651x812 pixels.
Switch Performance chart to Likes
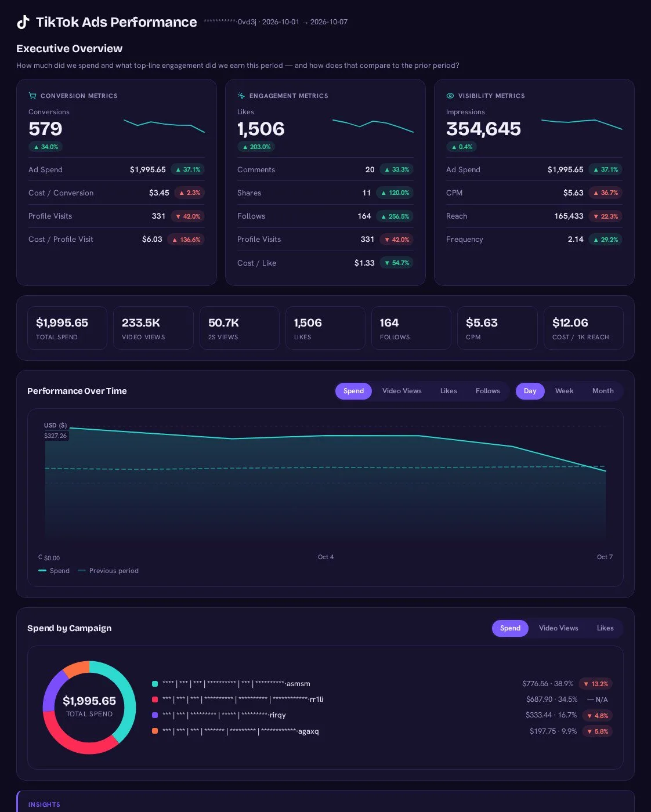(449, 391)
